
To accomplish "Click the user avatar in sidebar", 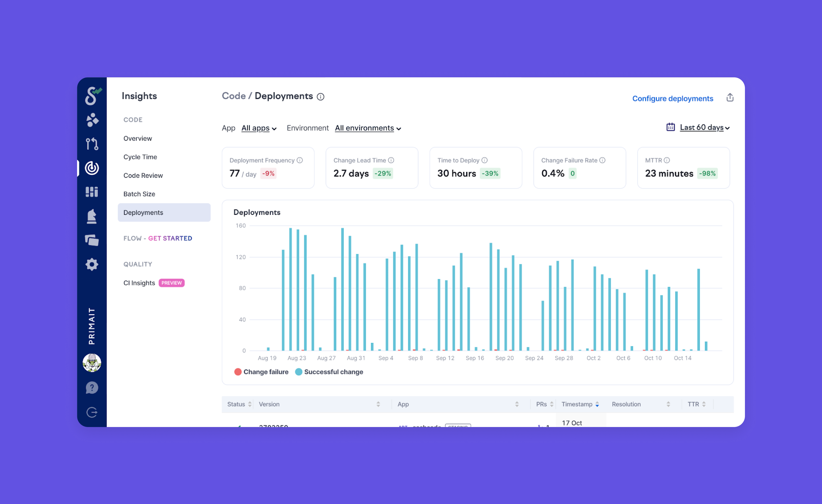I will [92, 363].
